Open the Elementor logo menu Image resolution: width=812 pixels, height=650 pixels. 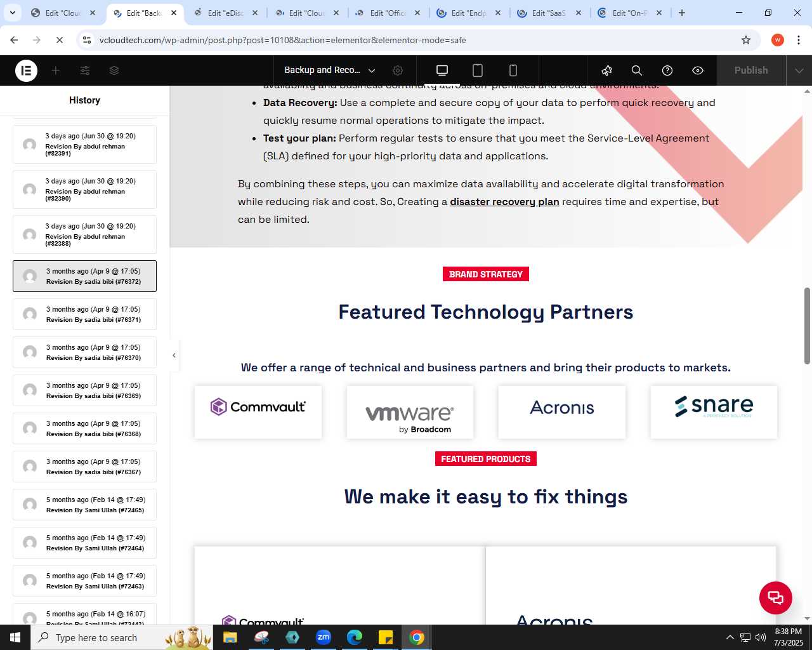[26, 70]
